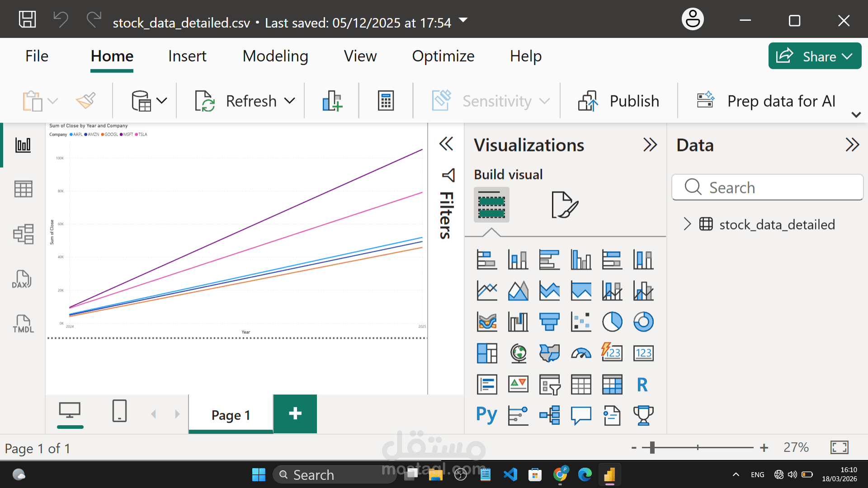
Task: Select the line chart visual
Action: tap(486, 291)
